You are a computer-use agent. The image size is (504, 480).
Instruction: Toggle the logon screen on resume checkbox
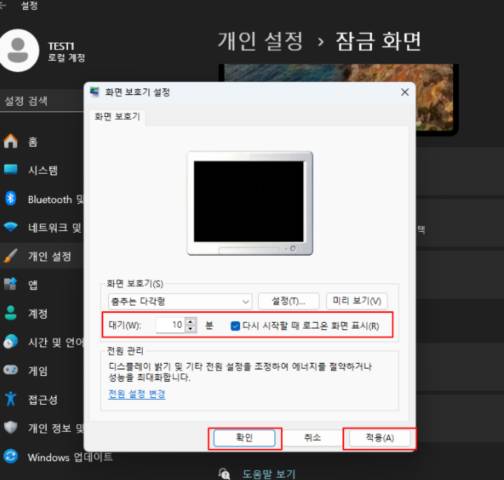235,326
